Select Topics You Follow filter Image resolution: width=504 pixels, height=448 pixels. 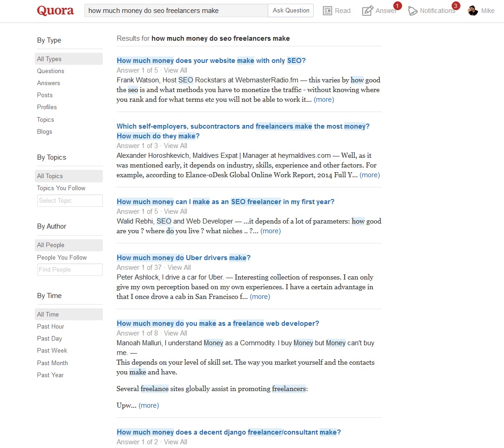tap(61, 188)
